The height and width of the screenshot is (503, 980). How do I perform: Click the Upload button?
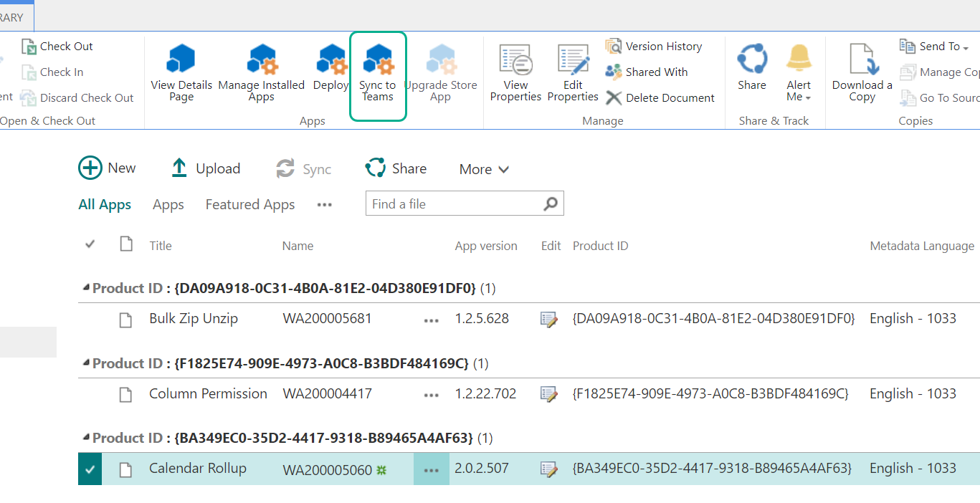tap(205, 168)
